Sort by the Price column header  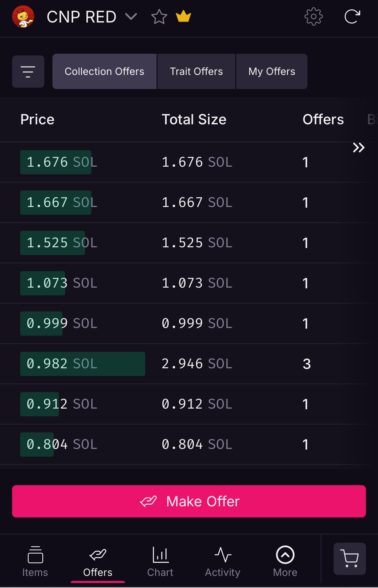[x=37, y=120]
